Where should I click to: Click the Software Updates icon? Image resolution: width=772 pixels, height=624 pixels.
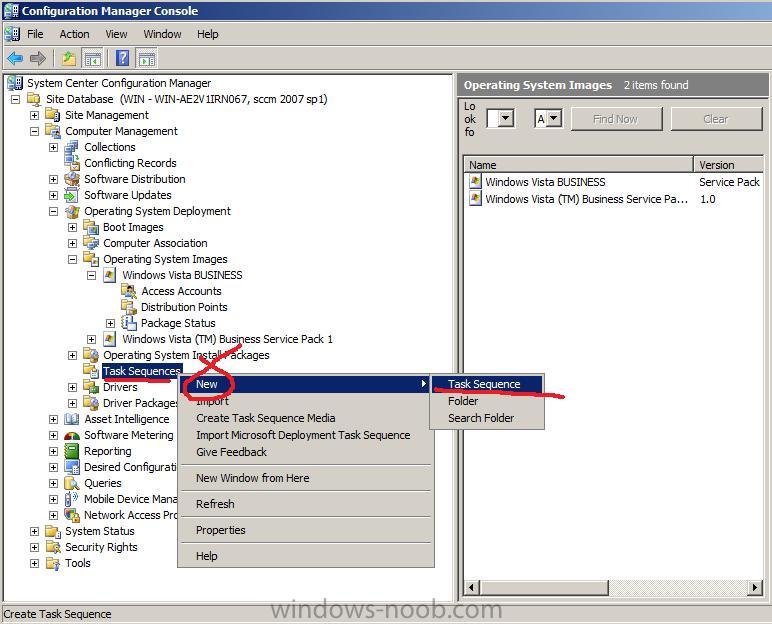click(72, 195)
